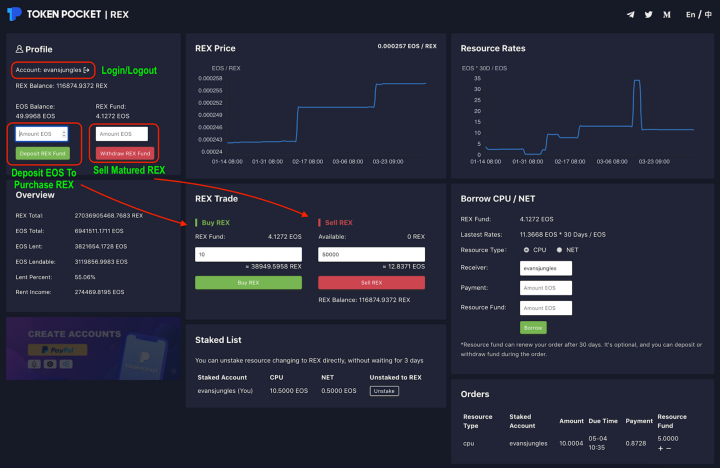Click the Buy REX amount field showing 10
Screen dimensions: 720x468
coord(248,254)
